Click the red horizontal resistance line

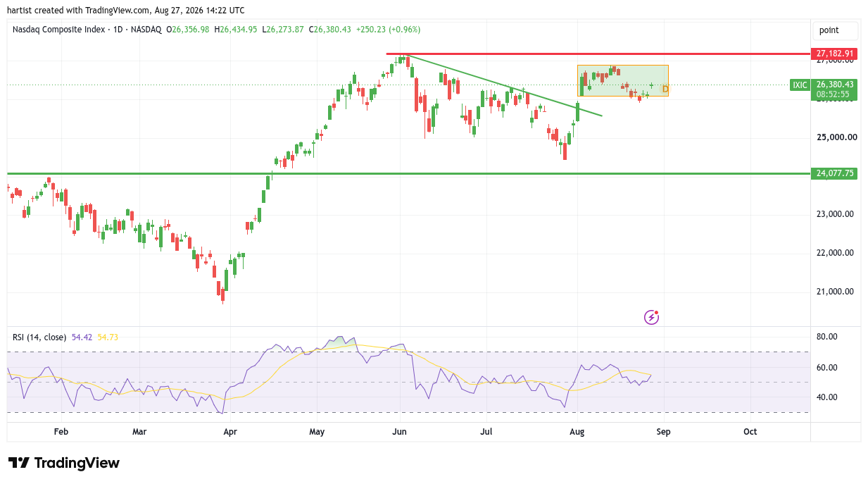click(x=597, y=54)
